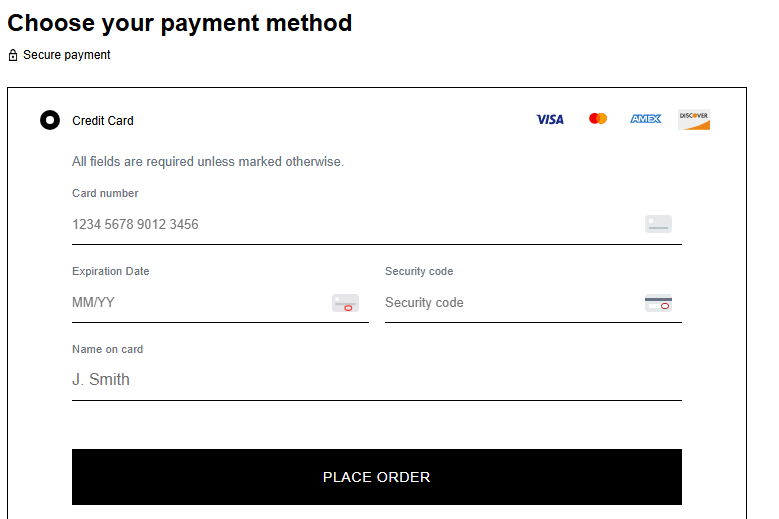
Task: Click the Mastercard logo
Action: pyautogui.click(x=598, y=119)
